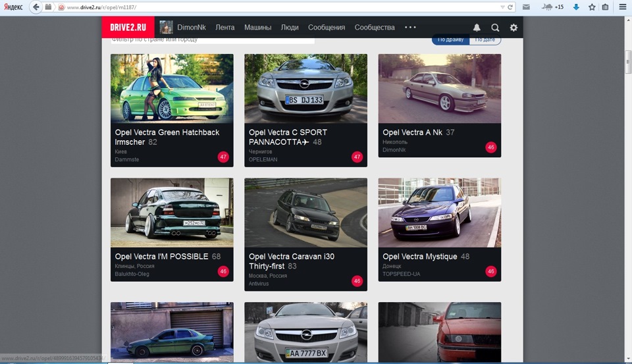This screenshot has width=632, height=364.
Task: Open Opel Vectra C SPORT PANNACOTTA title
Action: tap(288, 137)
